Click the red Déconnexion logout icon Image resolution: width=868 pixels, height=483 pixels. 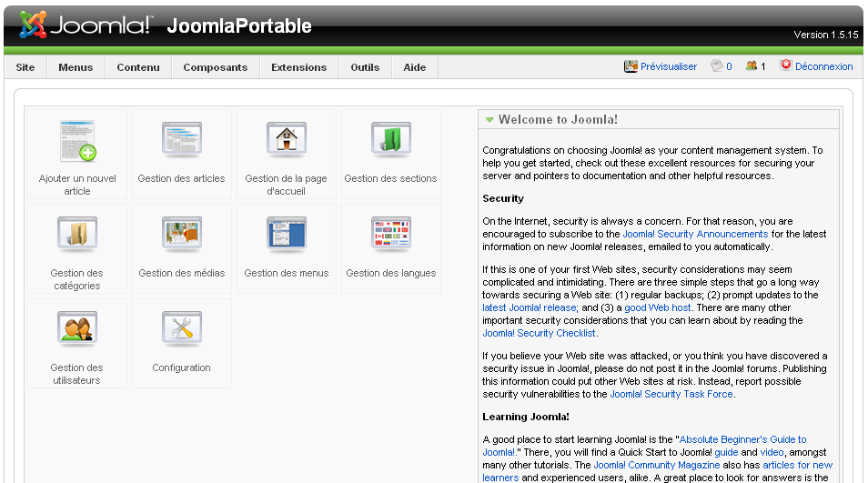[x=785, y=65]
